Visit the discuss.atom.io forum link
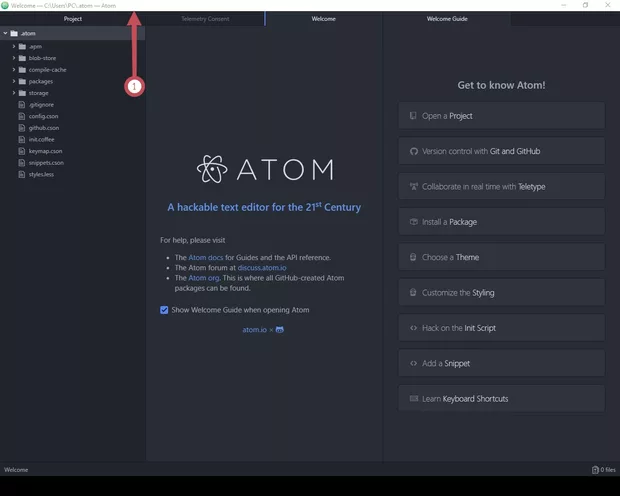This screenshot has height=496, width=620. pyautogui.click(x=262, y=268)
